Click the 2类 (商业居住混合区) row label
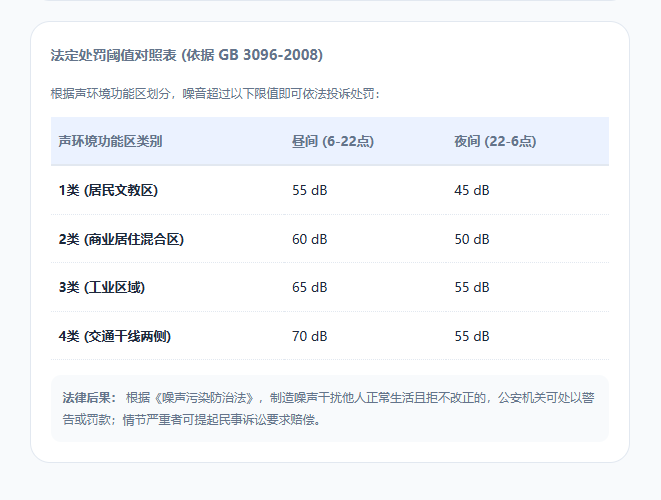 click(x=121, y=239)
